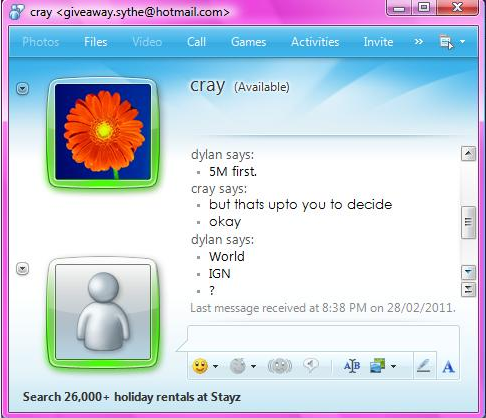
Task: Open the background dropdown arrow
Action: tap(393, 366)
